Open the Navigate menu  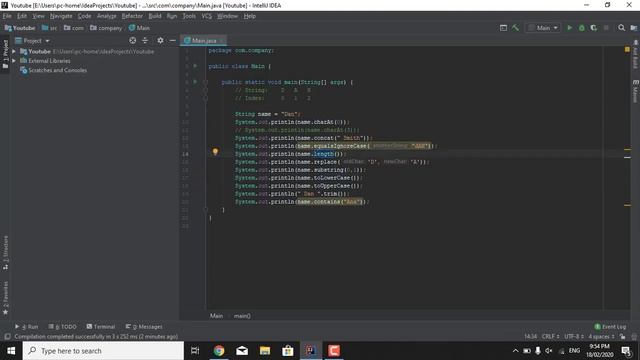61,16
